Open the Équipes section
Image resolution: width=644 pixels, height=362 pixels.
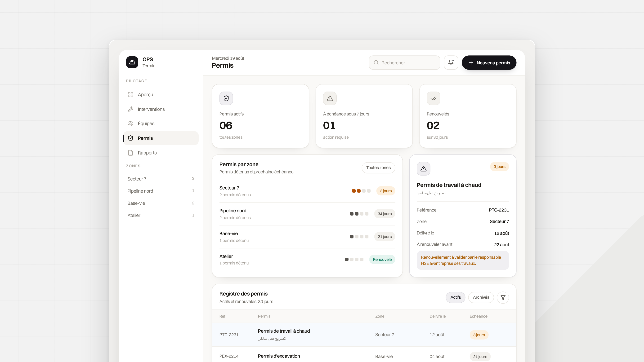(161, 124)
